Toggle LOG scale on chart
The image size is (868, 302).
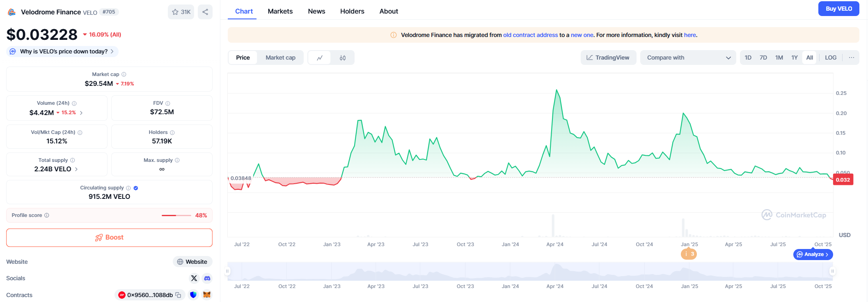pos(831,58)
